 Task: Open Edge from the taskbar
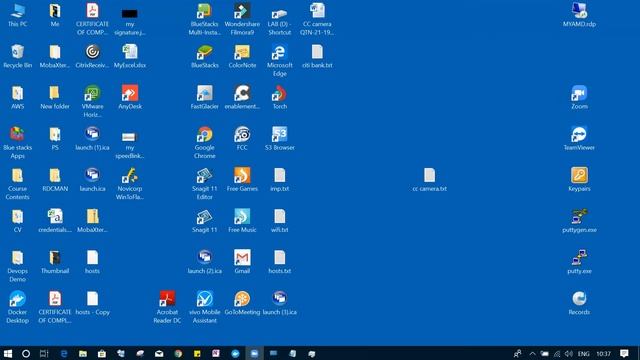pyautogui.click(x=64, y=353)
